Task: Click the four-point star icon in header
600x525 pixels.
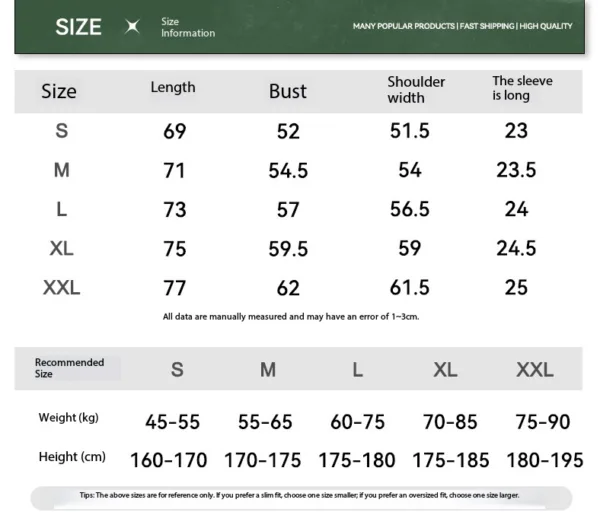Action: [132, 27]
